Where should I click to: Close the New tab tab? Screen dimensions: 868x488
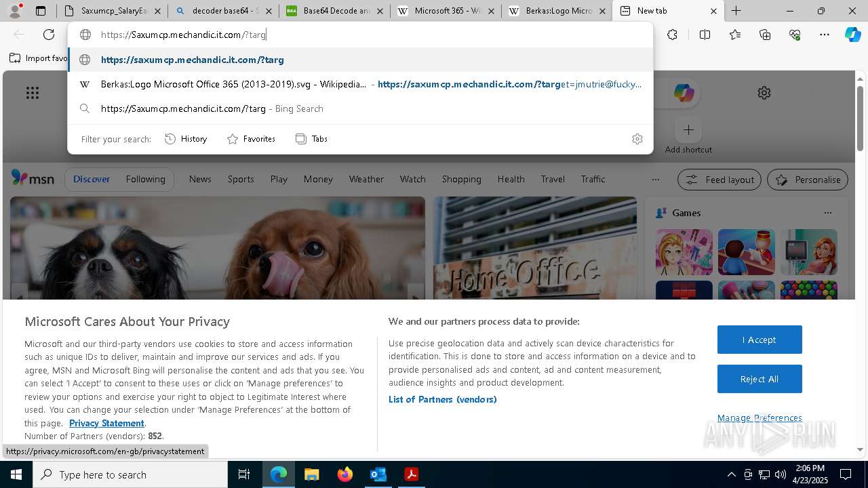713,11
